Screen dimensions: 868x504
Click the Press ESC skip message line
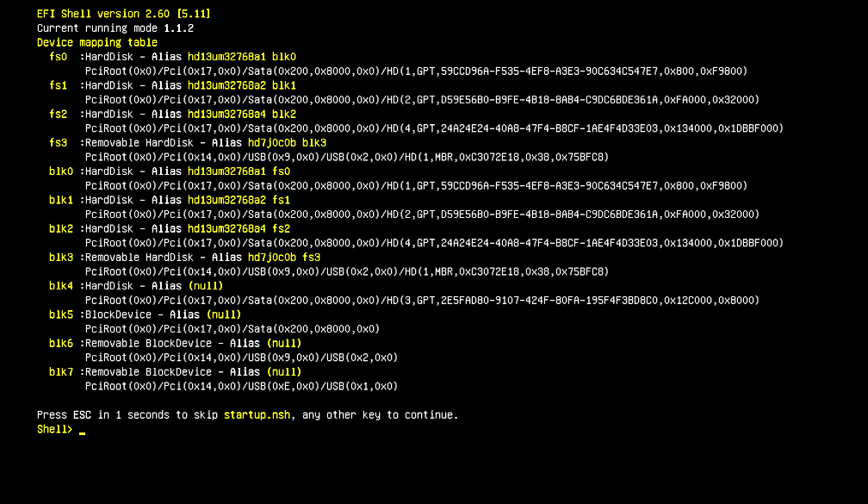pos(245,414)
